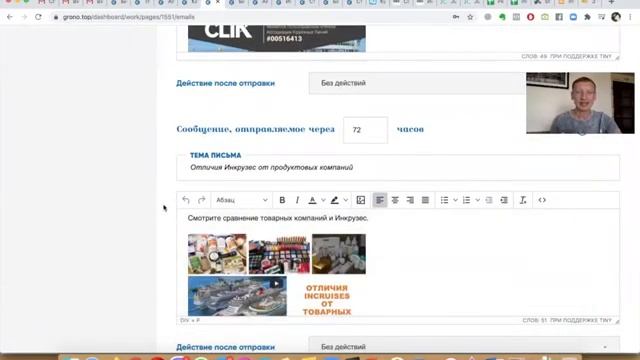This screenshot has width=640, height=360.
Task: Click the upper ПРИ ПОДДЕРЖКЕ TINY link
Action: 581,56
